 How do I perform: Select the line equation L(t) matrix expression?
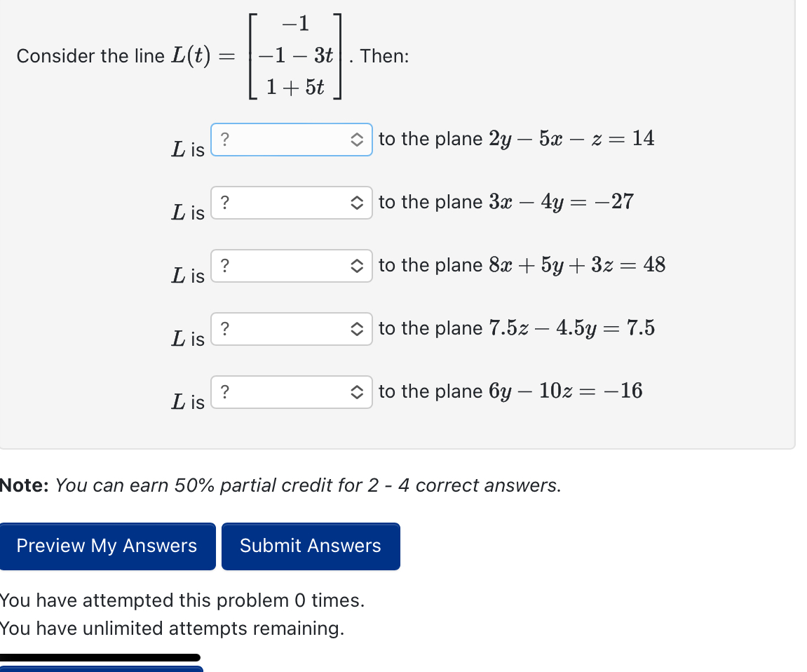point(294,55)
